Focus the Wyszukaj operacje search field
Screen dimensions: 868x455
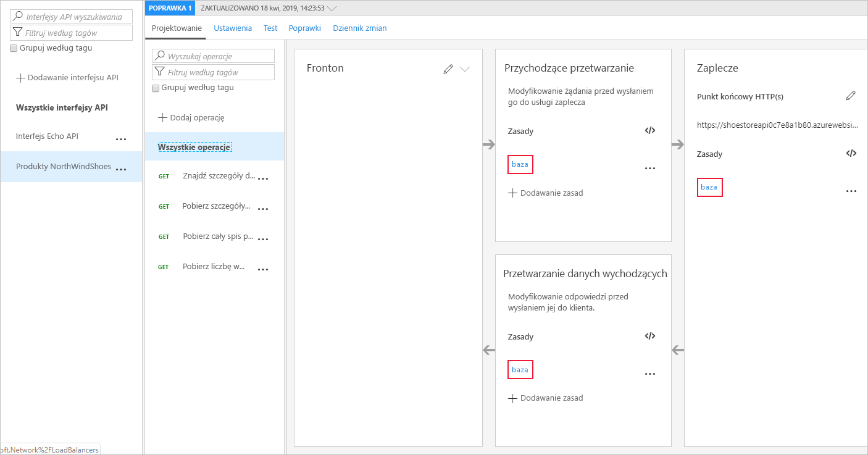click(x=213, y=56)
